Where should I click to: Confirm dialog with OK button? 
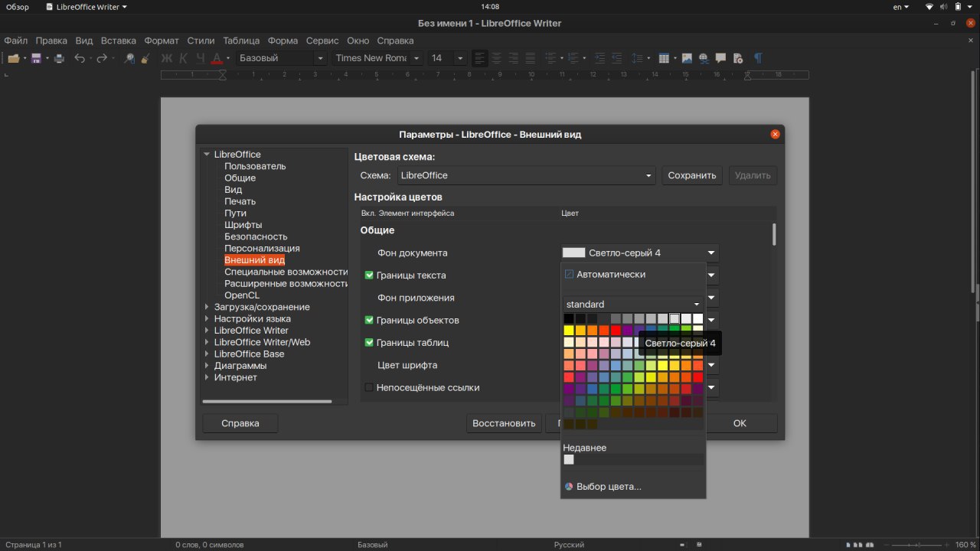(740, 423)
